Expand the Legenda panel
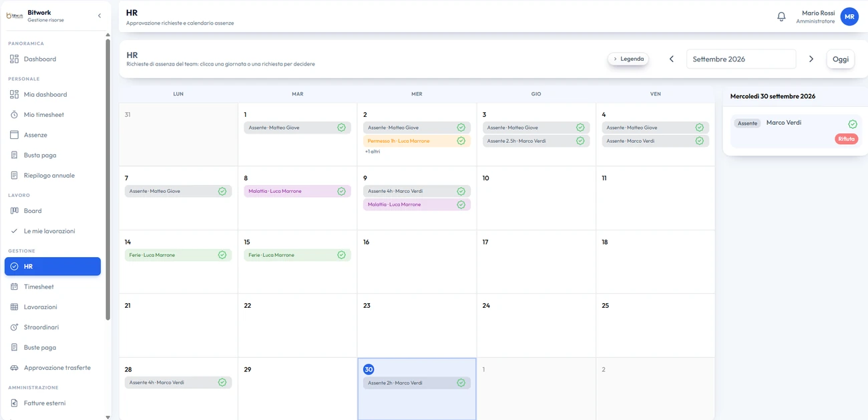 pyautogui.click(x=628, y=59)
